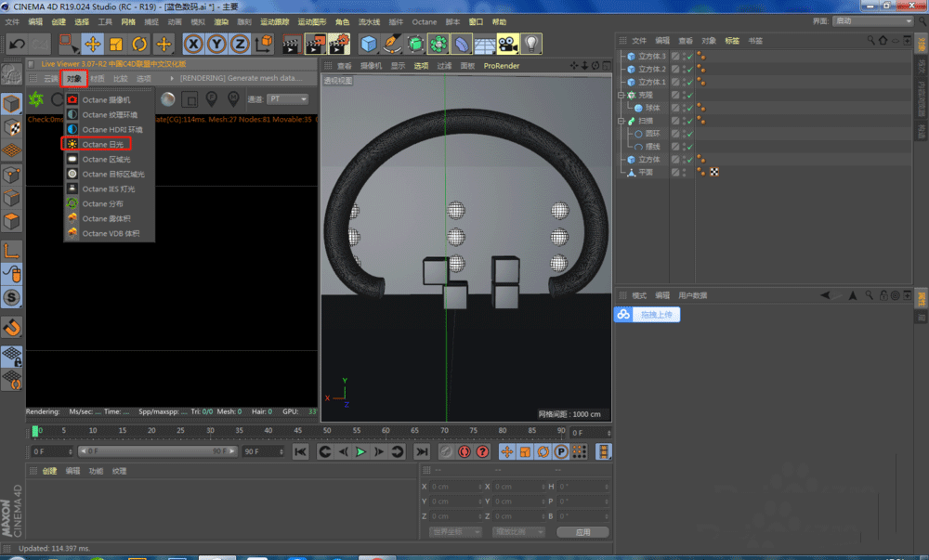Collapse the 克隆 tree node
Screen dimensions: 929x560
click(x=622, y=95)
